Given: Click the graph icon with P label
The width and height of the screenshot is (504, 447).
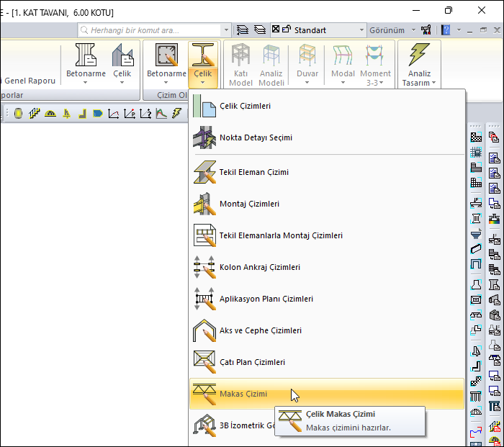Looking at the screenshot, I should click(130, 114).
